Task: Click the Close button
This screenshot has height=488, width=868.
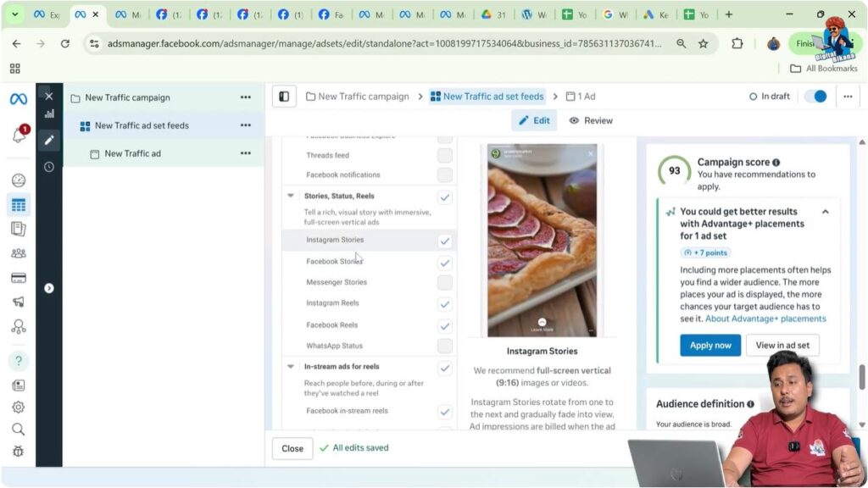Action: click(x=292, y=449)
